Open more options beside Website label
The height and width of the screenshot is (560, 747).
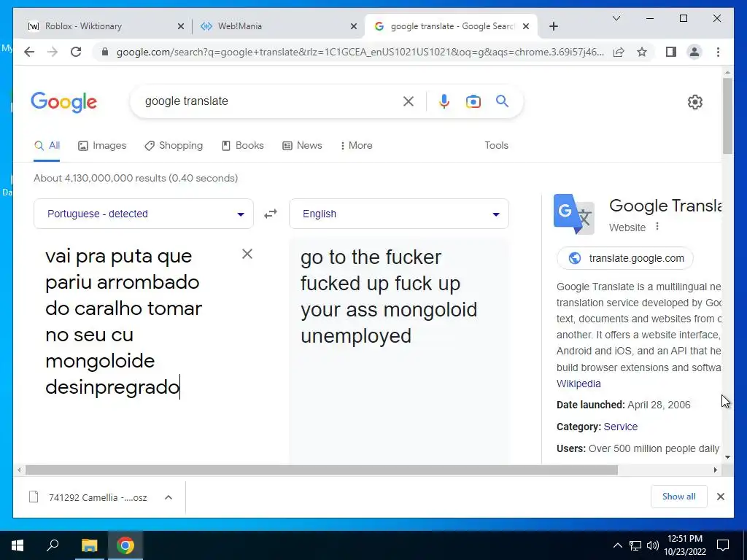pyautogui.click(x=657, y=227)
